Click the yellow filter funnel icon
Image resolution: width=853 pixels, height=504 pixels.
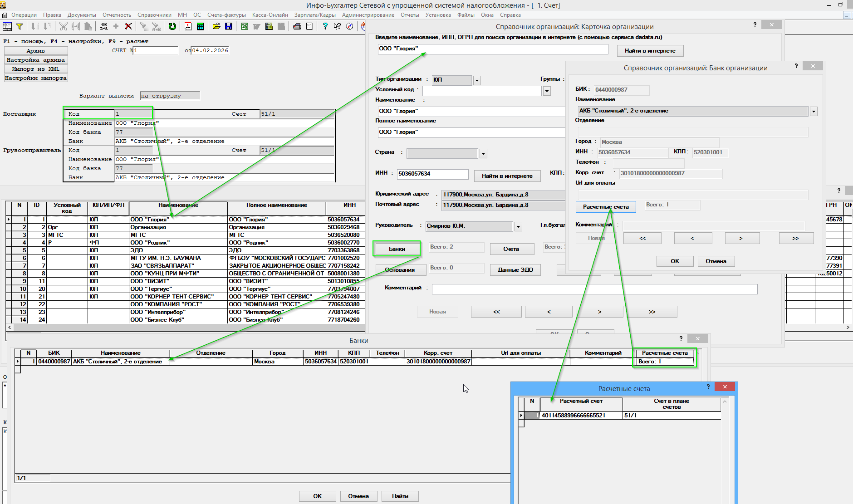pos(20,26)
